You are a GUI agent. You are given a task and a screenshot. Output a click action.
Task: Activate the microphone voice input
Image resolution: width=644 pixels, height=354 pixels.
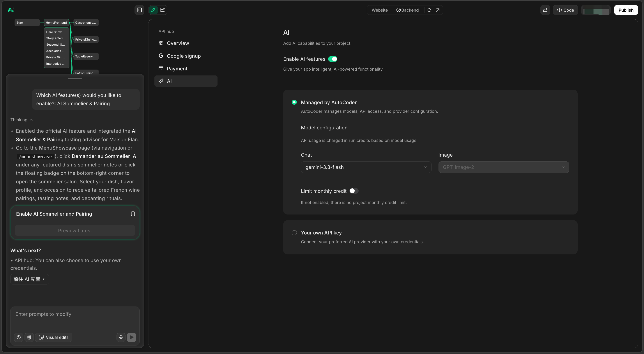[x=121, y=337]
